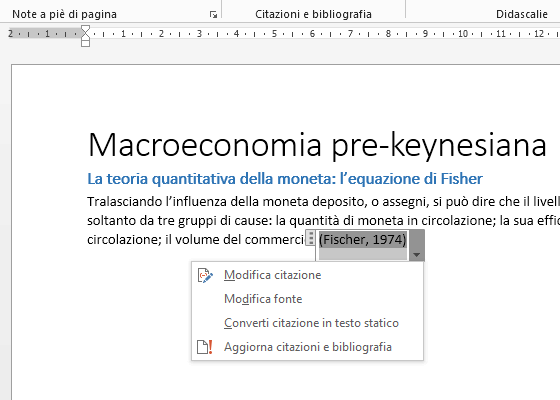Open the Note a piè di pagina dialog launcher

click(213, 15)
